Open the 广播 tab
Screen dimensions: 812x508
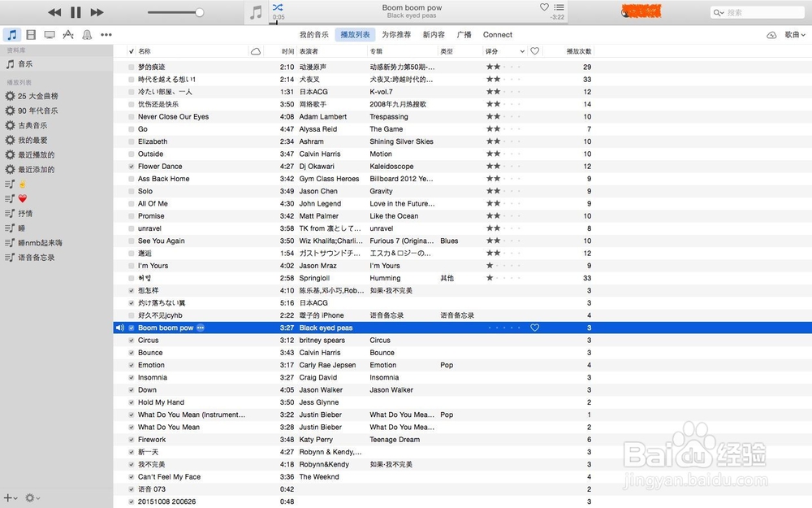pos(464,35)
